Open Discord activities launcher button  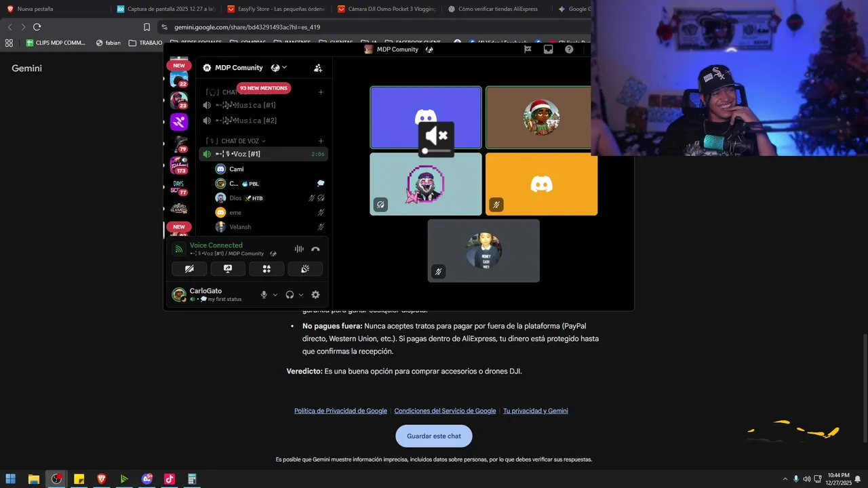[x=267, y=269]
